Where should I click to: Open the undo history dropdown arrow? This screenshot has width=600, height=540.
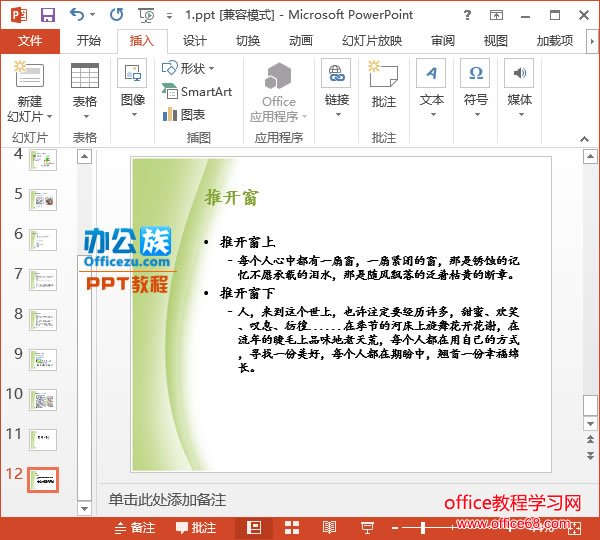tap(92, 15)
